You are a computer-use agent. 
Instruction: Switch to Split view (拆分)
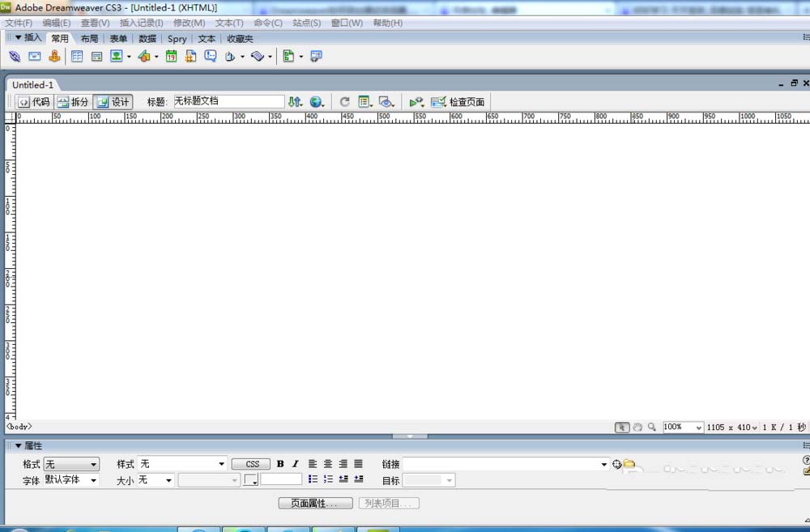(74, 102)
